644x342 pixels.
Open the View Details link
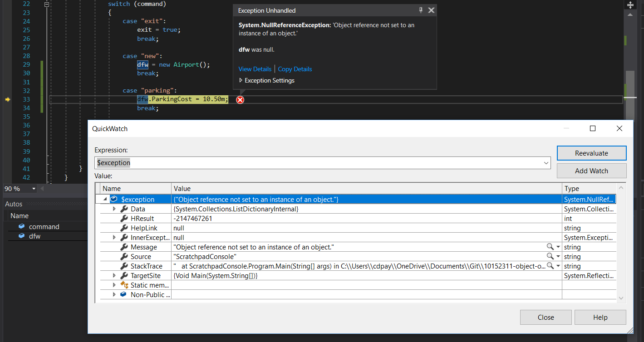(x=255, y=69)
